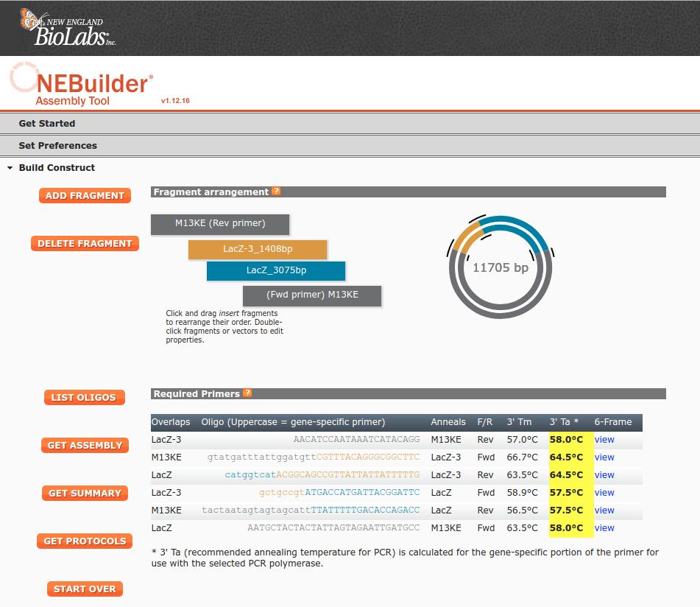Open 6-Frame view for the 66.7°C Tm primer
This screenshot has height=607, width=700.
(604, 457)
